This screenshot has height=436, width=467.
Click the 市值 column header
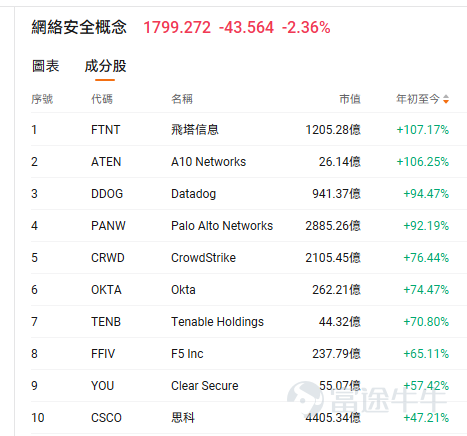[350, 99]
